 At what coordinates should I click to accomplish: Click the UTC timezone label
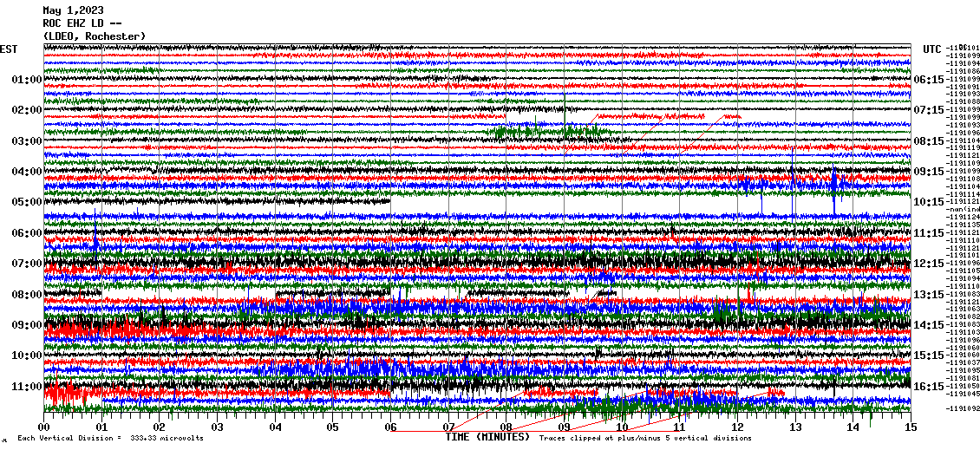931,49
